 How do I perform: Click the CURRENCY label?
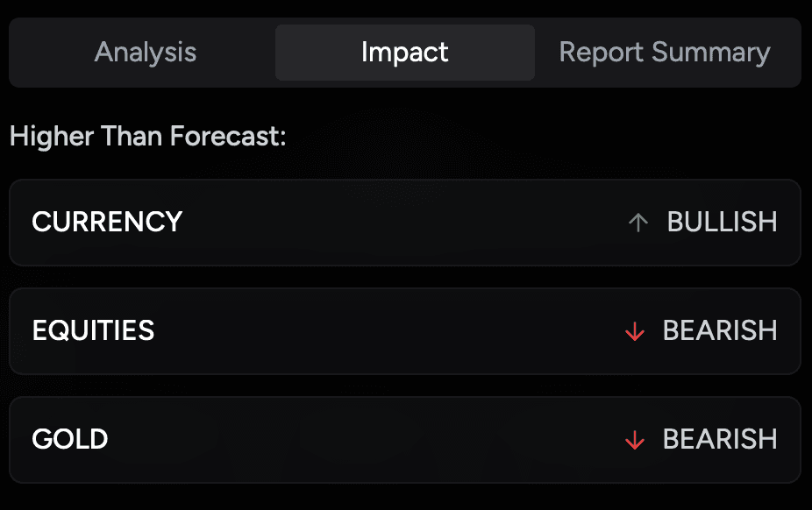(107, 222)
